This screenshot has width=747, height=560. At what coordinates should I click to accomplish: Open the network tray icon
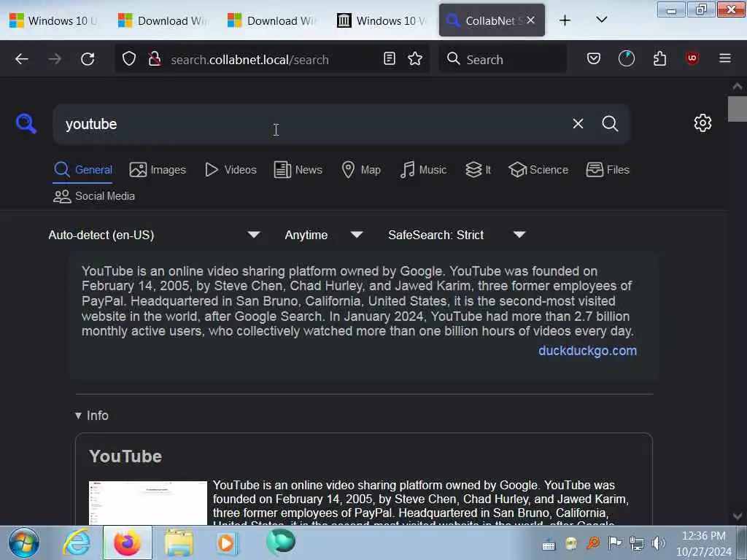(637, 542)
